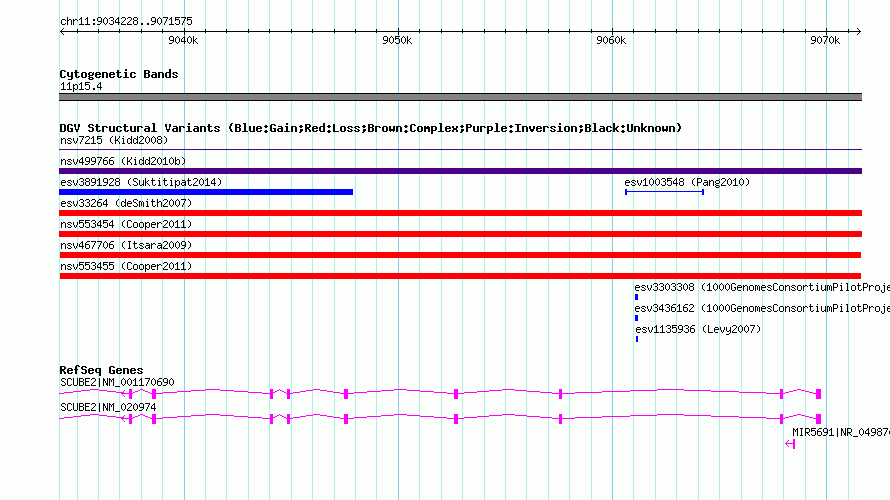Click the DGV Structural Variants track title
Image resolution: width=890 pixels, height=500 pixels.
371,128
